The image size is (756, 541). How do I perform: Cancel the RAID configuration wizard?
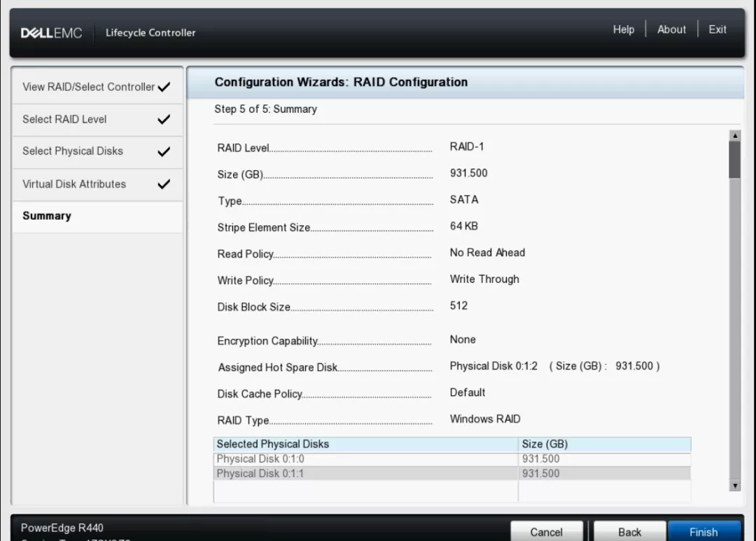click(546, 532)
